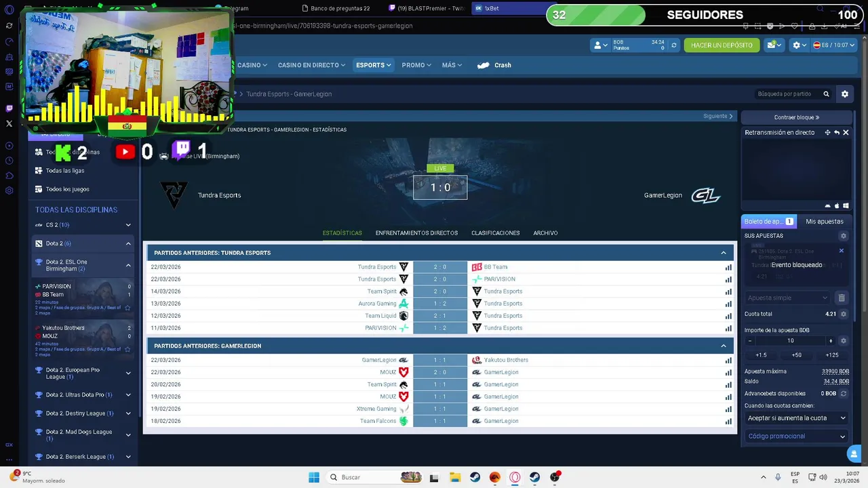The width and height of the screenshot is (868, 488).
Task: Switch to the Archivo tab
Action: pos(545,233)
